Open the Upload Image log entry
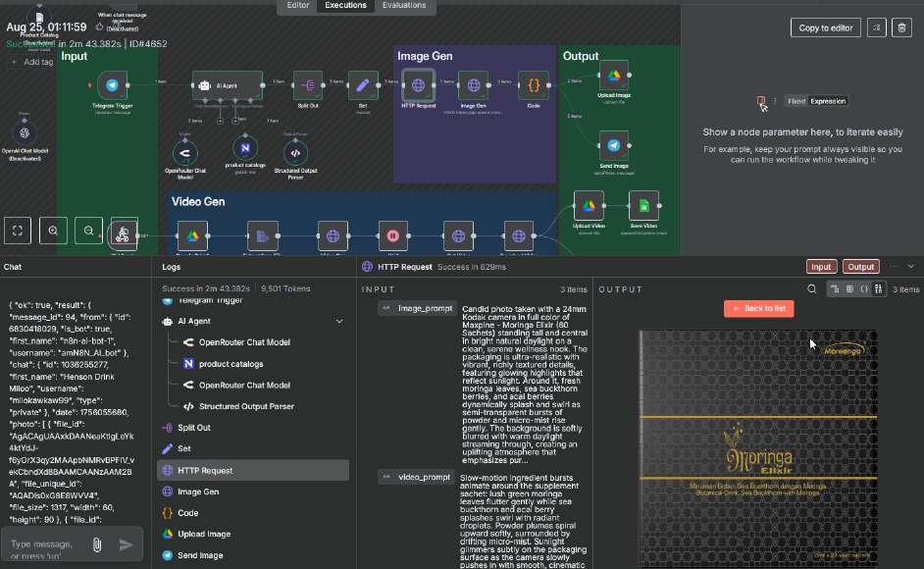 click(253, 535)
